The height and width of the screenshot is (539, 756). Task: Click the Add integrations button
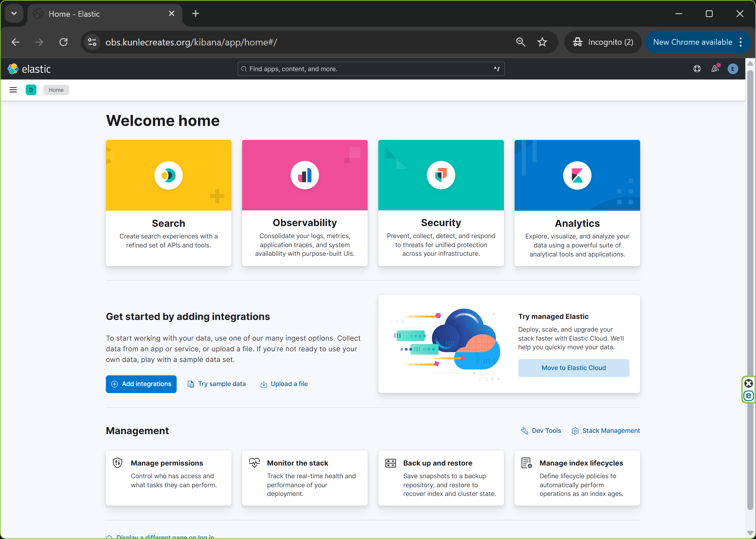click(x=141, y=384)
